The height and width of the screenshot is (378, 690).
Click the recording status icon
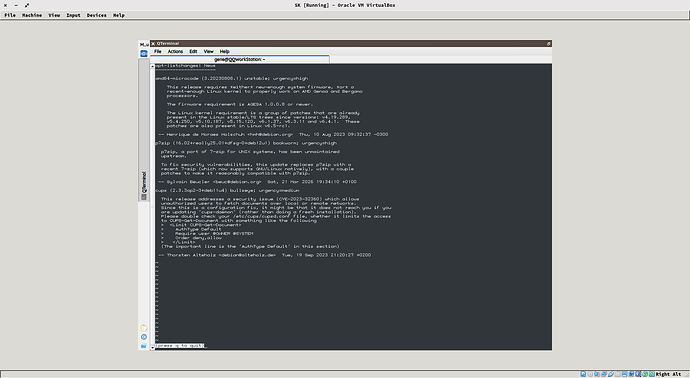pyautogui.click(x=631, y=374)
